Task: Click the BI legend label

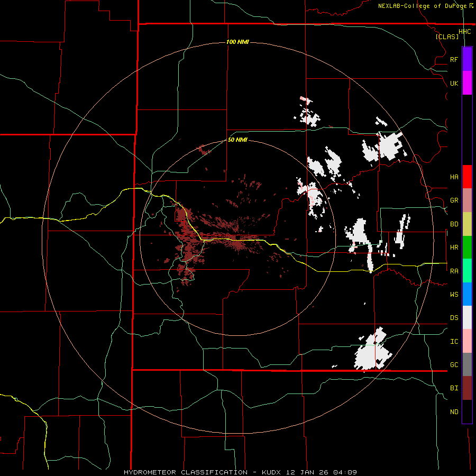Action: click(454, 388)
